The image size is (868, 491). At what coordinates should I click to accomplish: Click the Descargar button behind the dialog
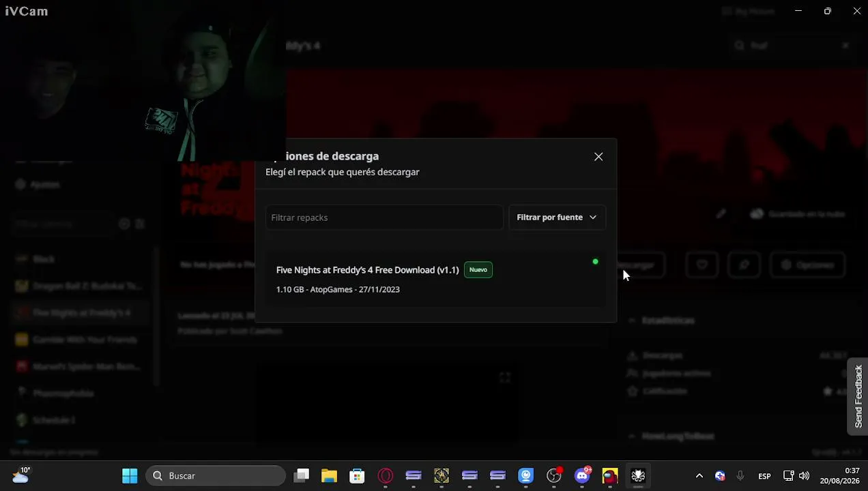(640, 265)
